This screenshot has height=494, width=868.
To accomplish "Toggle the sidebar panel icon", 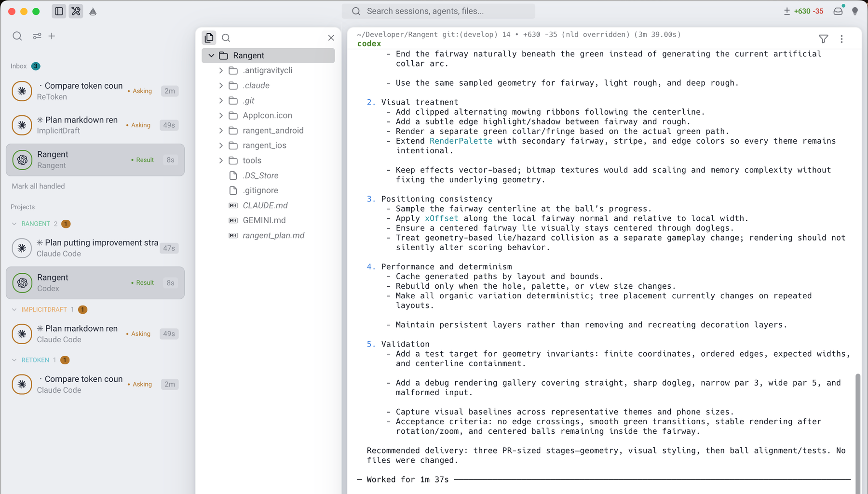I will pos(59,11).
